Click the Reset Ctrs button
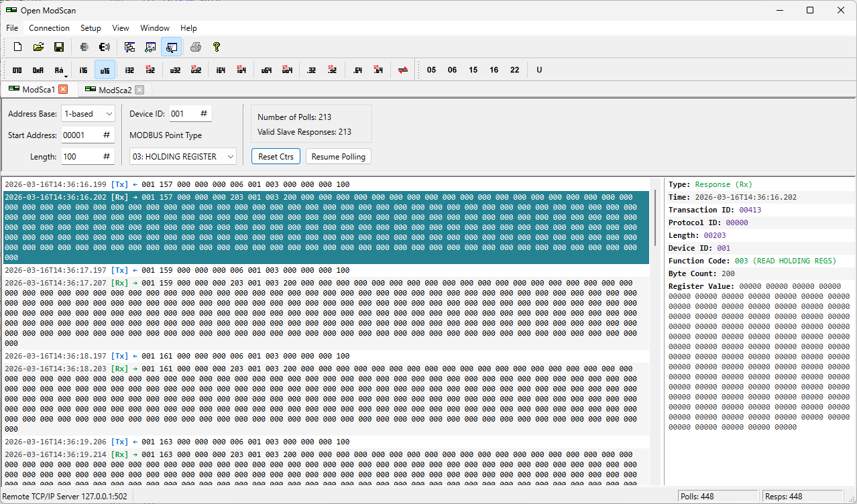The width and height of the screenshot is (857, 504). [276, 156]
